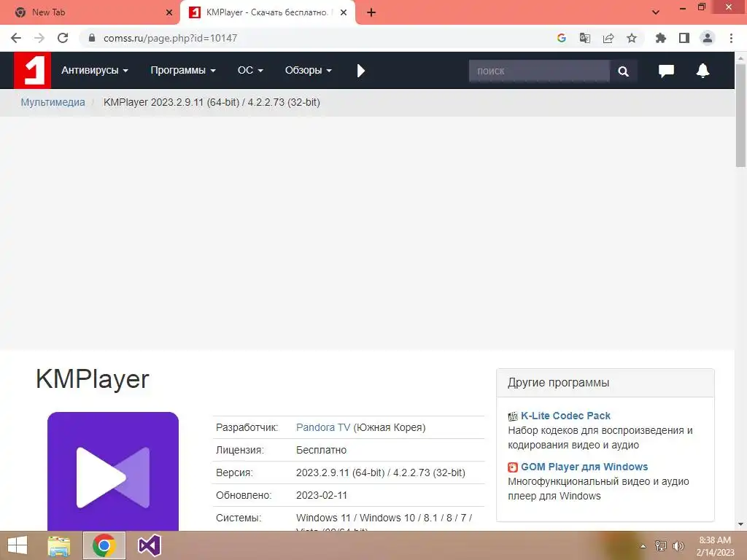Image resolution: width=747 pixels, height=560 pixels.
Task: Click the share page icon
Action: click(608, 38)
